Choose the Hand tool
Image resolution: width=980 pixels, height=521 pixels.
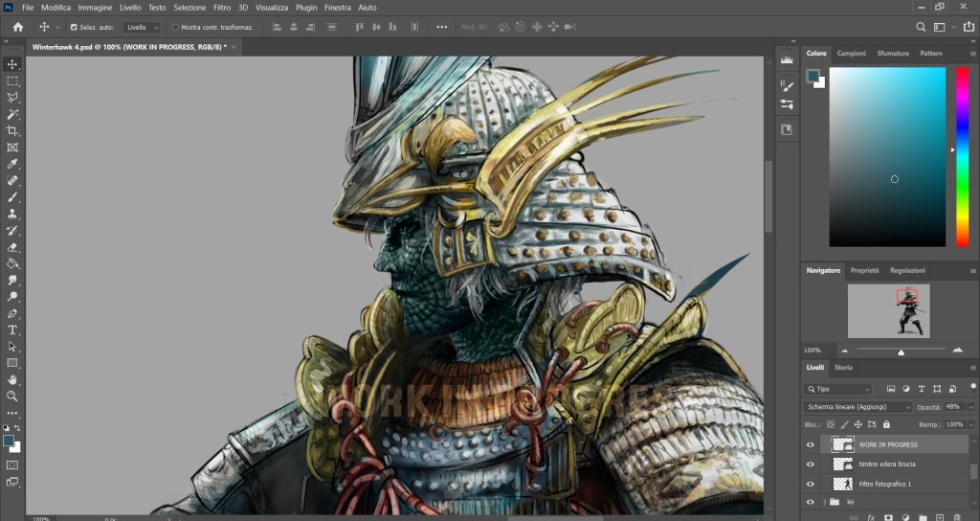(12, 379)
